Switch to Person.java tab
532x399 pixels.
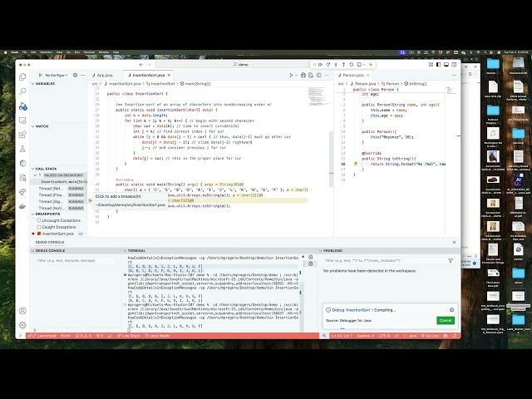click(353, 75)
